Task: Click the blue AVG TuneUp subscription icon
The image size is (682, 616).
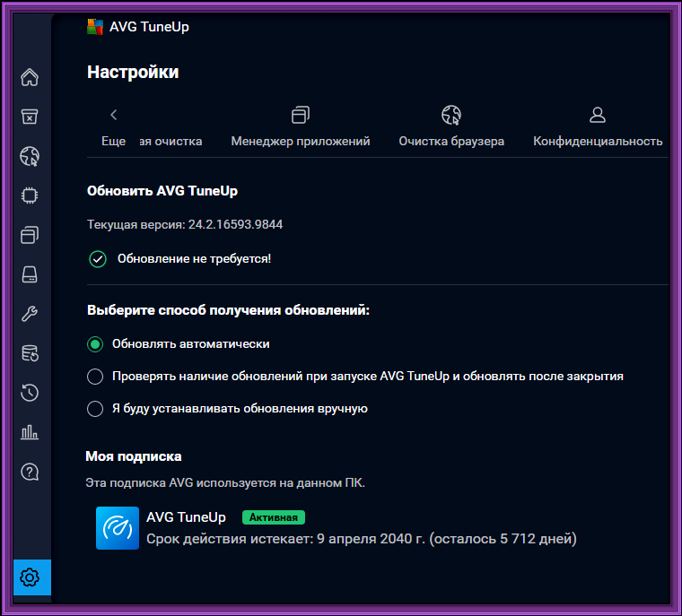Action: click(x=118, y=528)
